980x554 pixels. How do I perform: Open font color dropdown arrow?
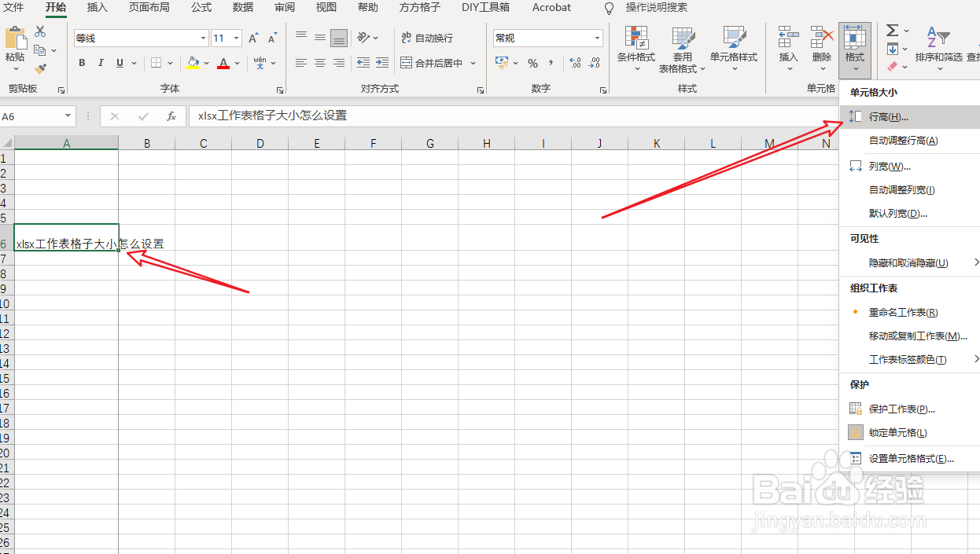coord(237,63)
